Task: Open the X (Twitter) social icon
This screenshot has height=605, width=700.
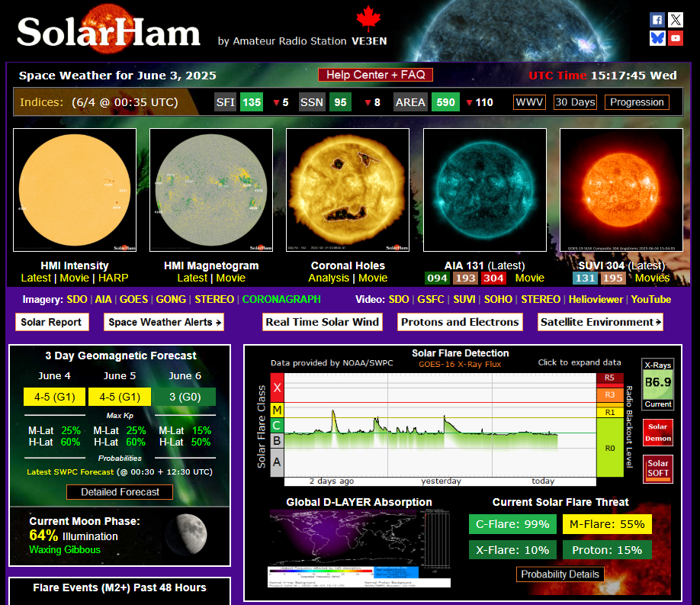Action: [676, 20]
